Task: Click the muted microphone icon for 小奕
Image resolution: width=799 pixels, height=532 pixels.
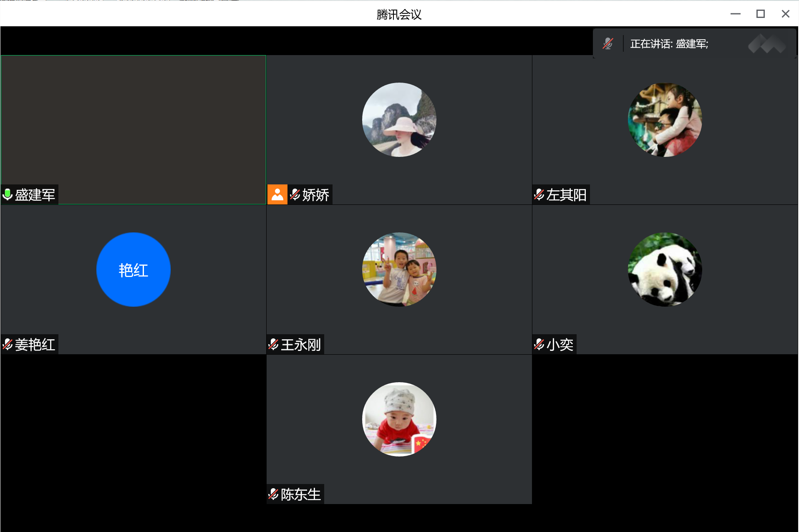Action: (x=539, y=344)
